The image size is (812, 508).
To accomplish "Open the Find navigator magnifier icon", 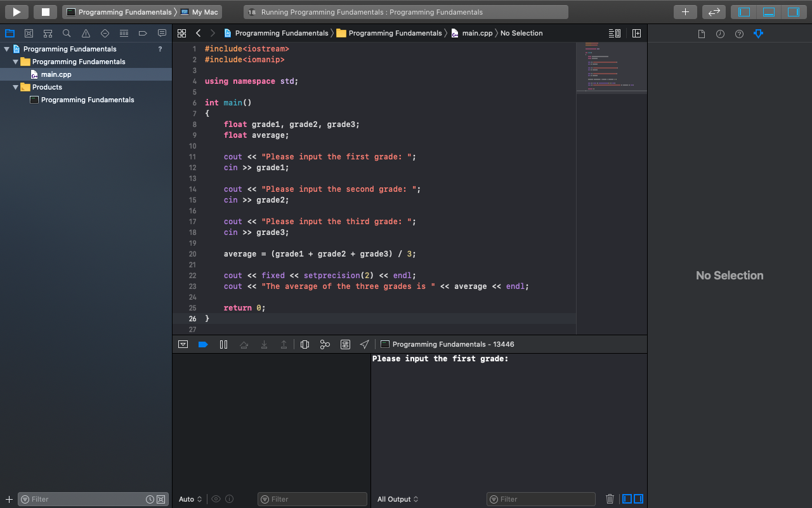I will [x=66, y=33].
